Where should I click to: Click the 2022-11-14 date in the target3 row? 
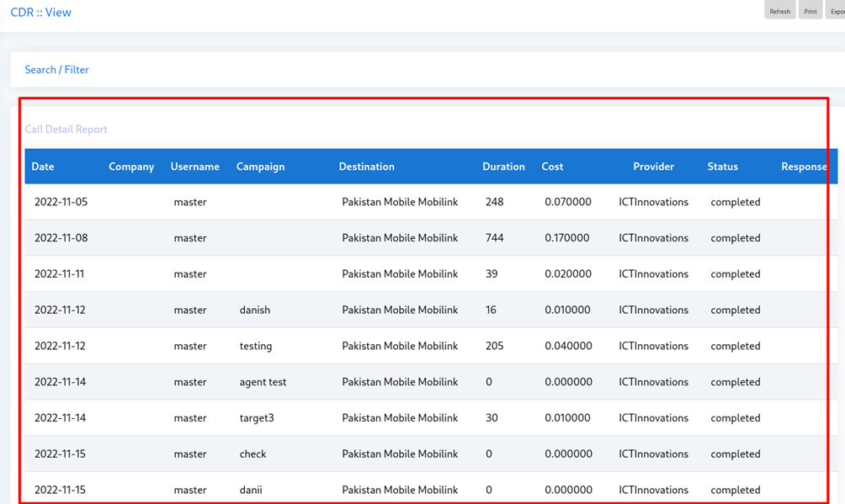point(61,417)
